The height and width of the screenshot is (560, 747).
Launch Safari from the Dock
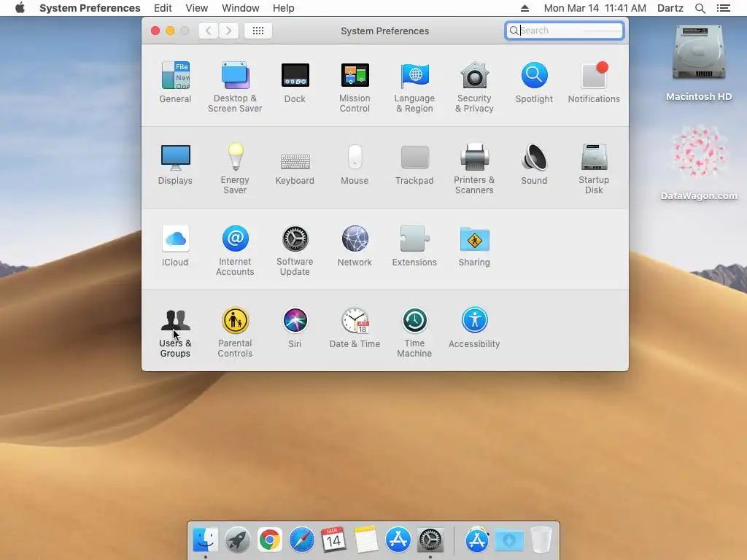point(301,540)
